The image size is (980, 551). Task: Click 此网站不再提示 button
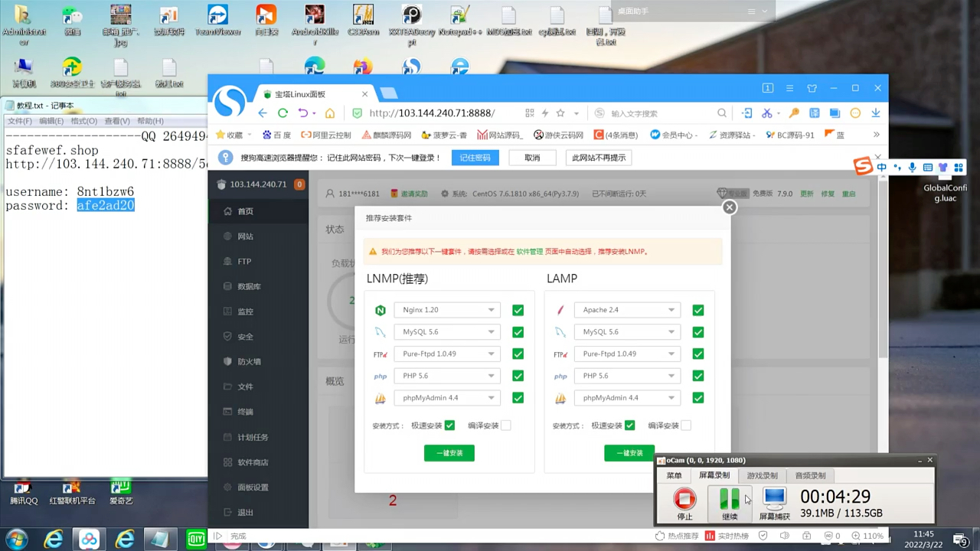[x=599, y=158]
